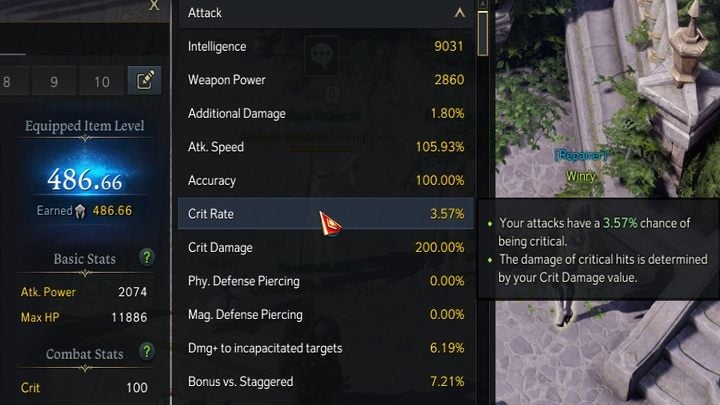Select the Crit Rate stat row
Viewport: 720px width, 405px height.
click(326, 214)
